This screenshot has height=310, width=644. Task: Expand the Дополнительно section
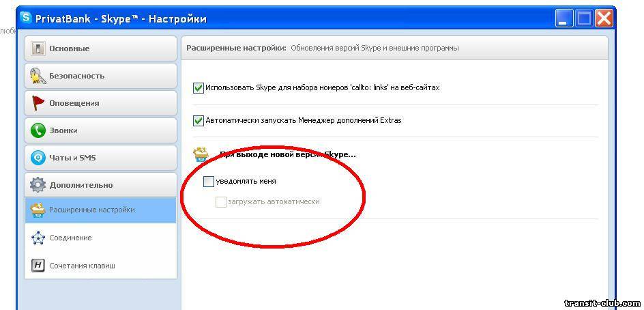[101, 184]
